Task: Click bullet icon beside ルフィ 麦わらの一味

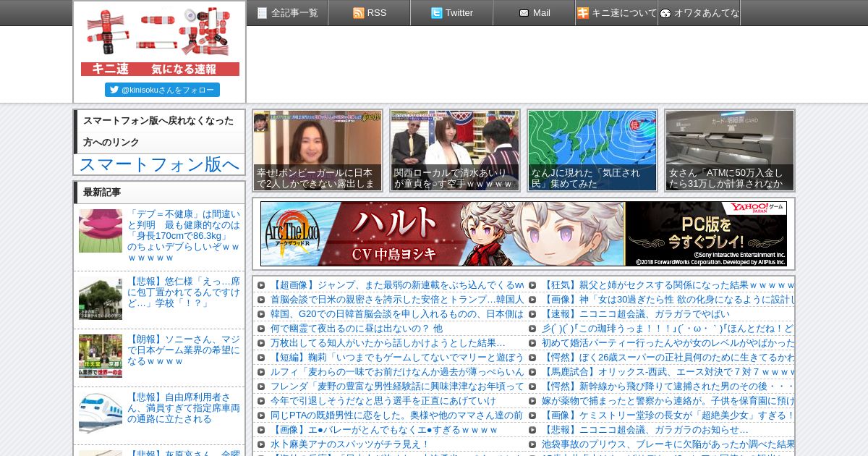Action: point(260,372)
